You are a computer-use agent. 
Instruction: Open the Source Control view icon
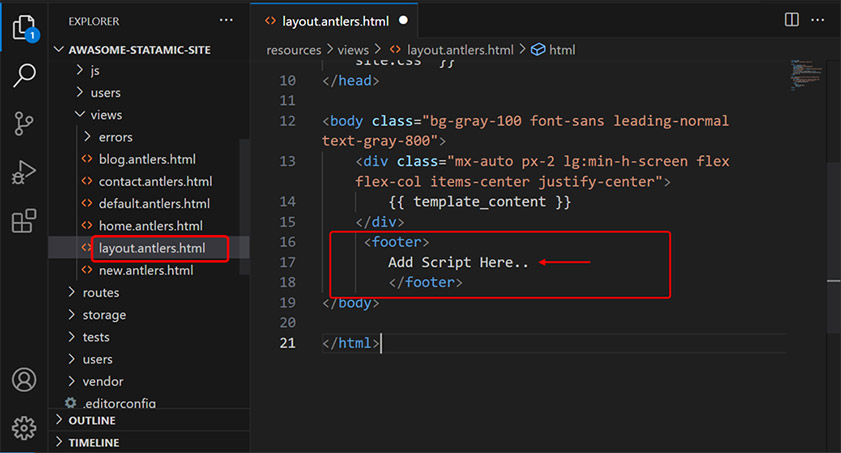[x=24, y=124]
